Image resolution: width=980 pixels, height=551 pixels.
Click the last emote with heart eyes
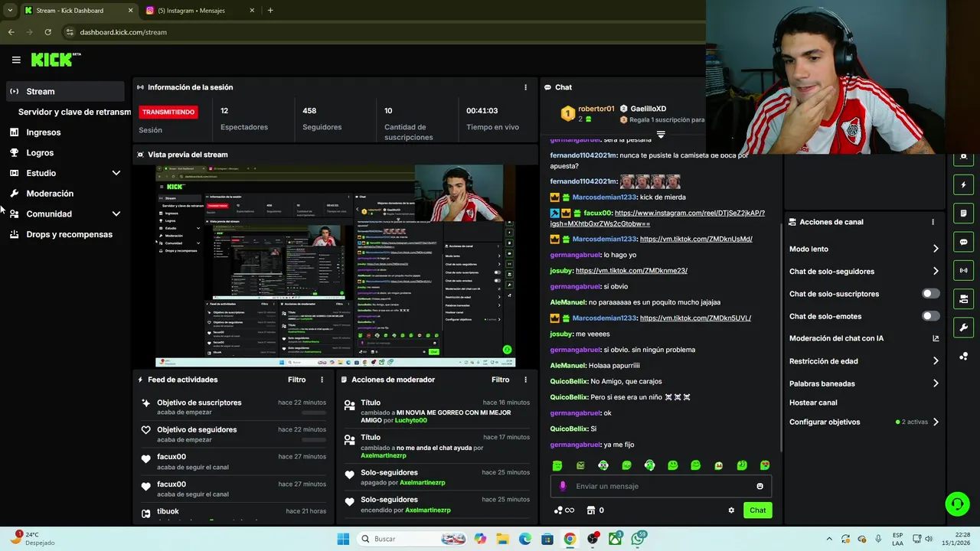pyautogui.click(x=765, y=465)
